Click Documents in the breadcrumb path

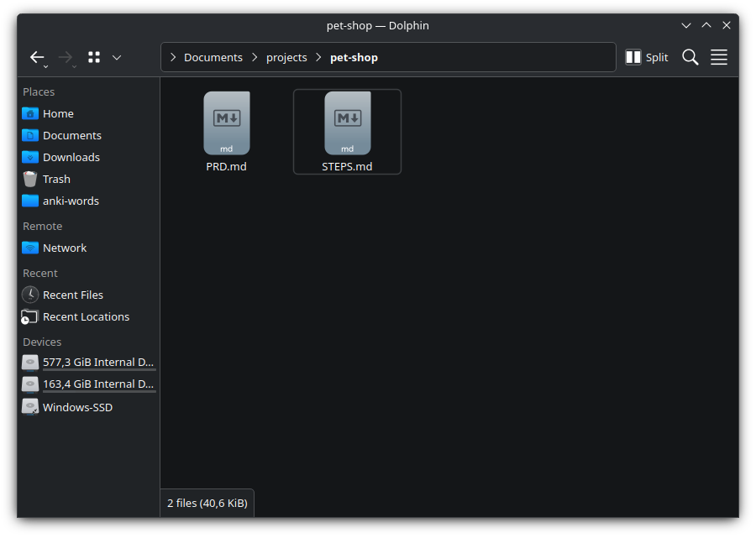click(213, 58)
